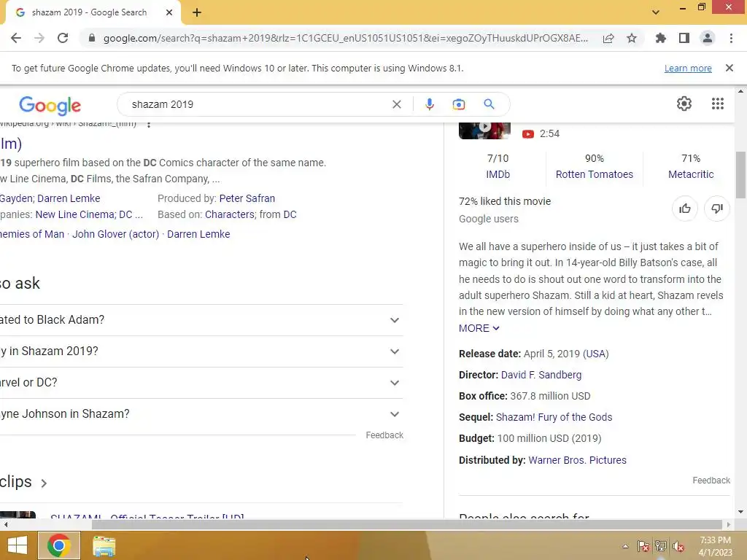The width and height of the screenshot is (747, 560).
Task: View site info via address bar lock icon
Action: 92,38
